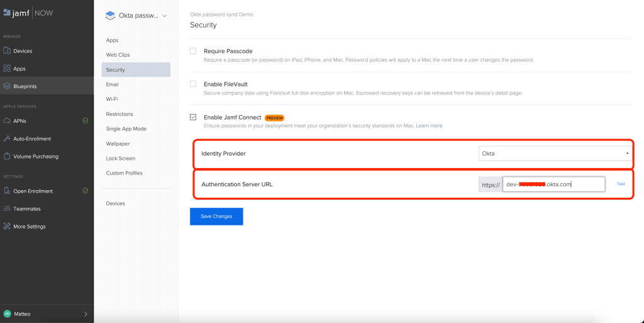Enable the Require Passcode checkbox

tap(193, 51)
